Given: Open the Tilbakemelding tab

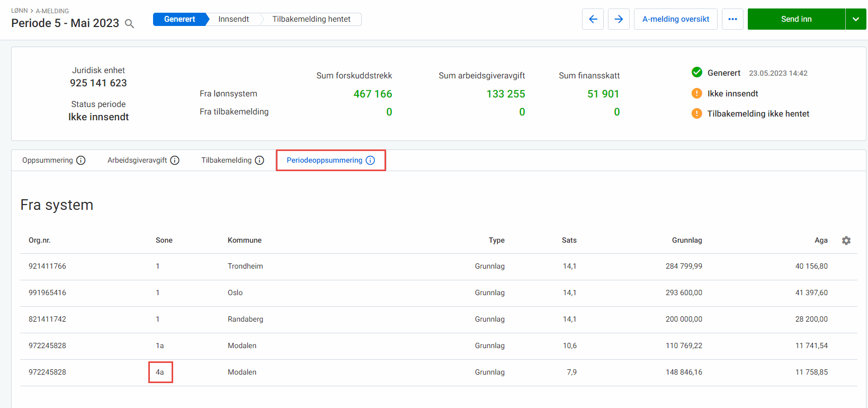Looking at the screenshot, I should tap(226, 161).
